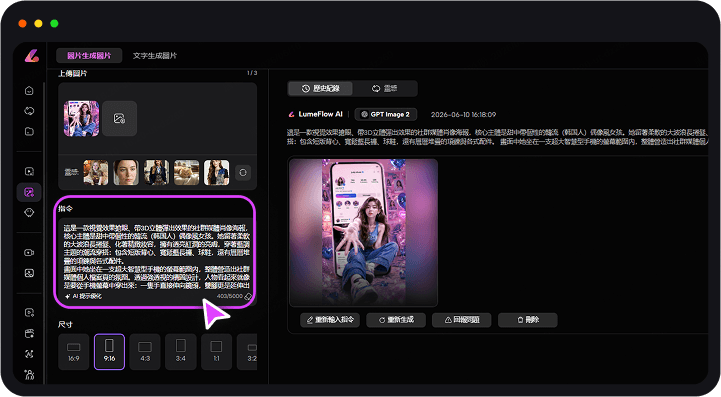The image size is (721, 397).
Task: Click the green maximize window dot
Action: [54, 23]
